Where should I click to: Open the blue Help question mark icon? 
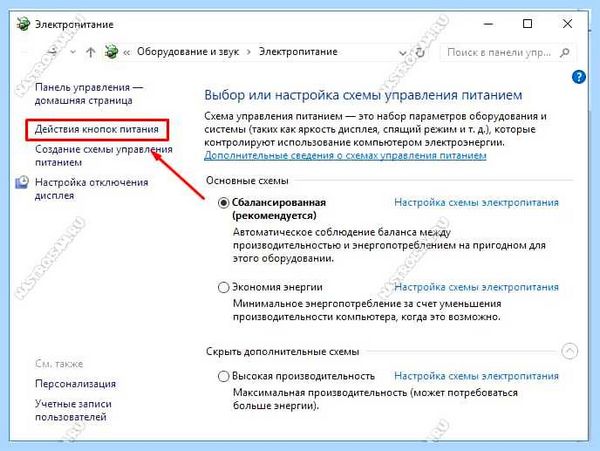579,77
